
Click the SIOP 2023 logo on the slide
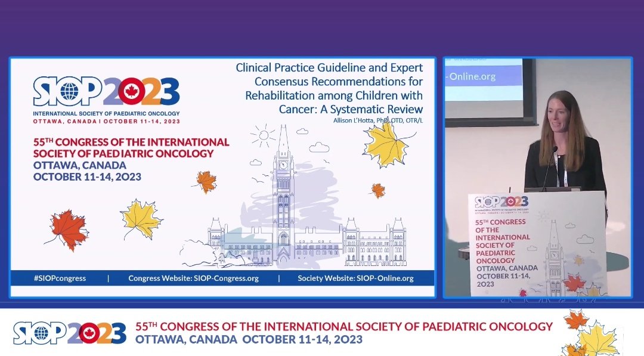[106, 91]
